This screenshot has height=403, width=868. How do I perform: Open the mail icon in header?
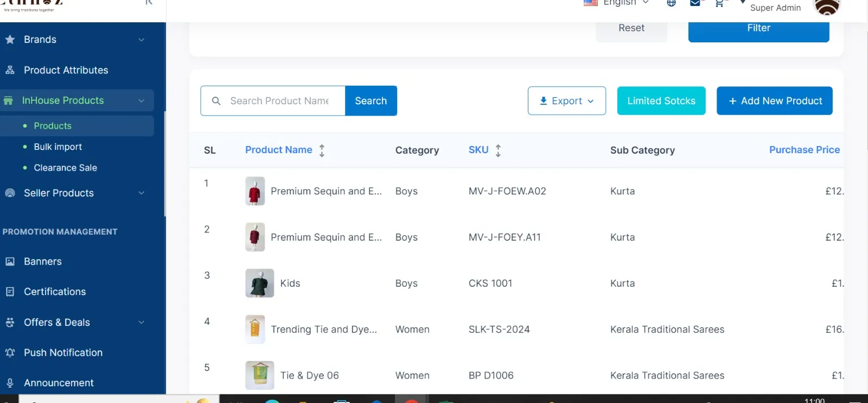coord(695,3)
